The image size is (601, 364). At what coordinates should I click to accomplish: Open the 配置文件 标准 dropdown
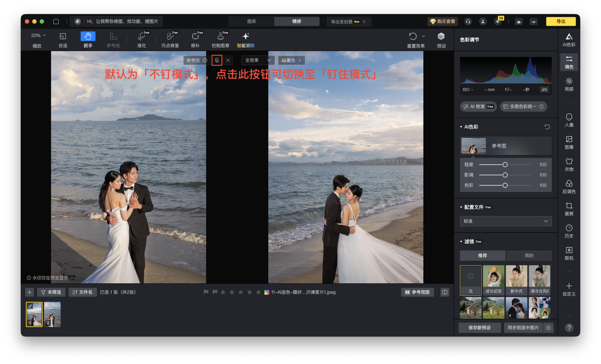[x=505, y=221]
